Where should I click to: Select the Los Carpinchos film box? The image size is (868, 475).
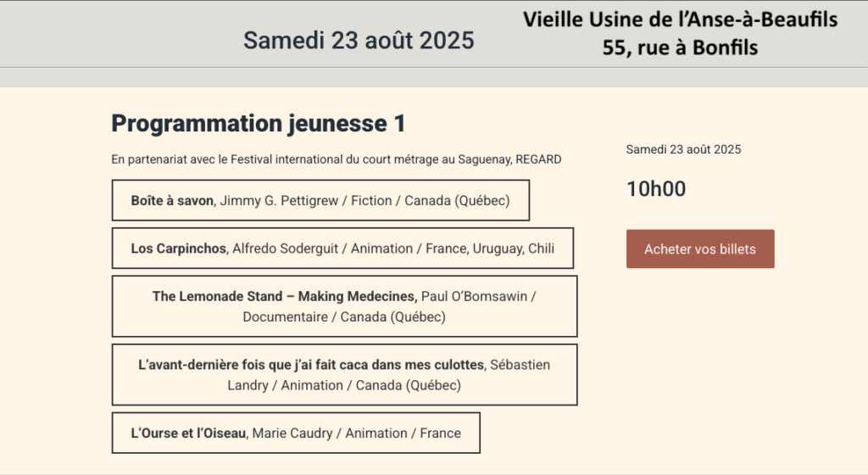pyautogui.click(x=342, y=248)
